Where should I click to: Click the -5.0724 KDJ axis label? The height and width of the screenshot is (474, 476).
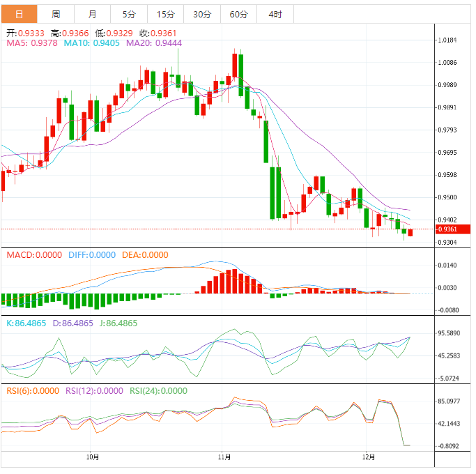pos(449,379)
